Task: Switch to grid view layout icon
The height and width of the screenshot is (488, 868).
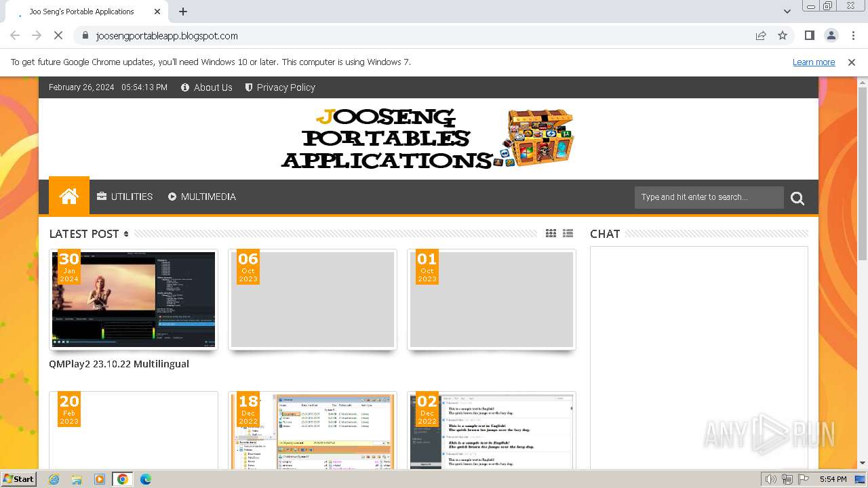Action: tap(551, 233)
